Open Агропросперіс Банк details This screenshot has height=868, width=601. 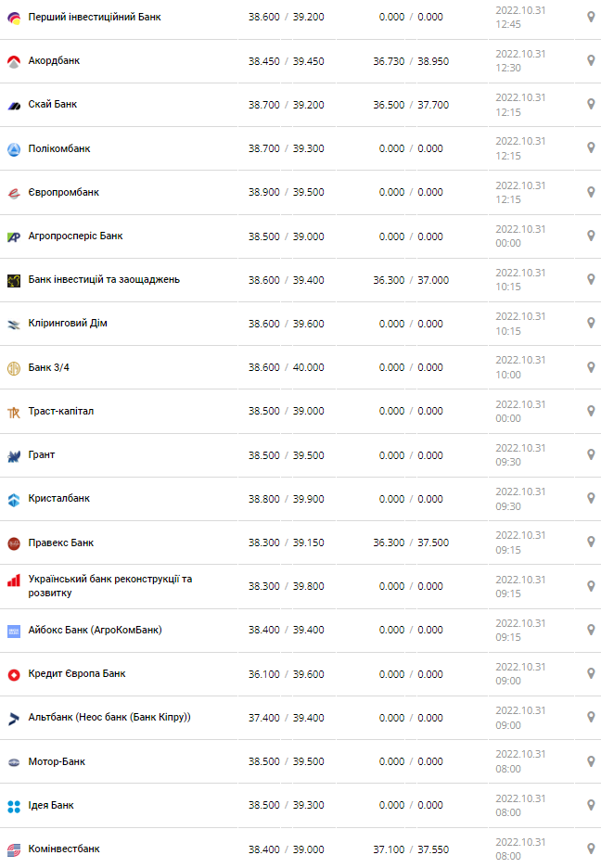point(75,236)
